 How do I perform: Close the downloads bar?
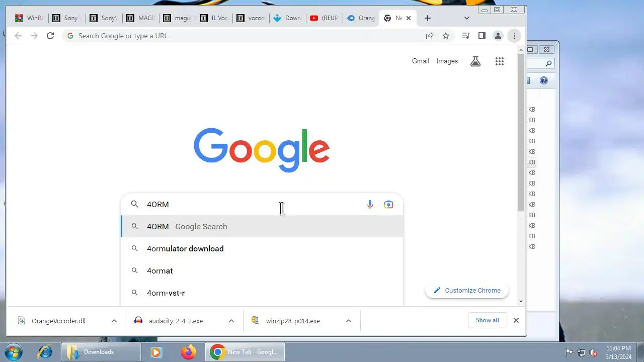[516, 320]
